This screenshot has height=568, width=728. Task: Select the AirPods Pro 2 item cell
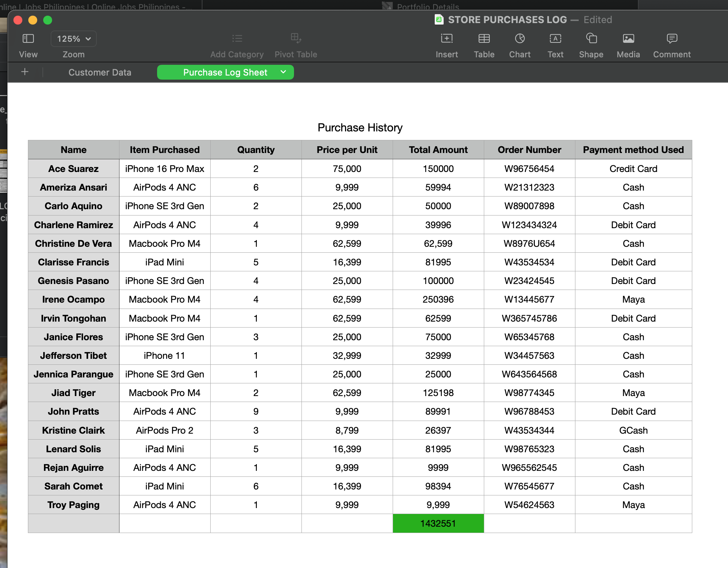pos(165,430)
